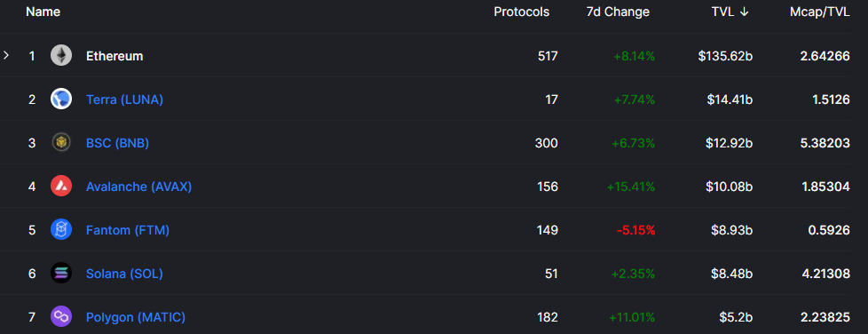The image size is (868, 334).
Task: Open the Fantom (FTM) chain link
Action: click(x=128, y=230)
